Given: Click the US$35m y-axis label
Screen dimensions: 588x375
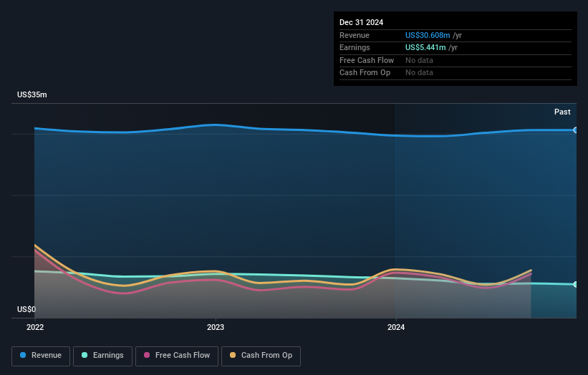Looking at the screenshot, I should point(32,94).
